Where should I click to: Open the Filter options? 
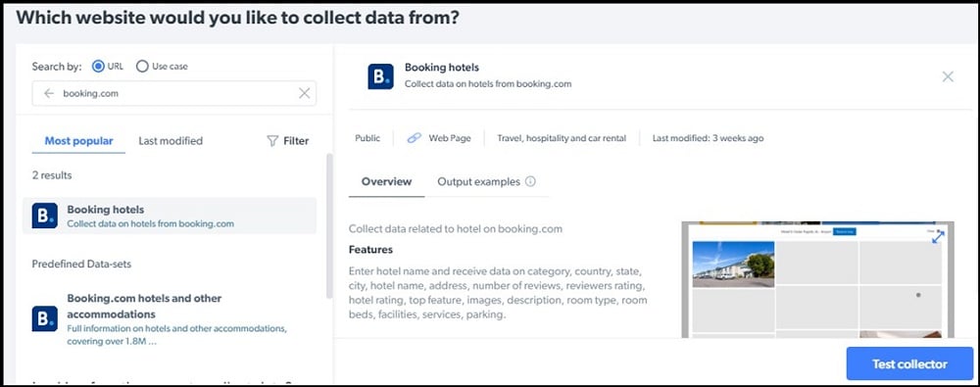point(287,141)
